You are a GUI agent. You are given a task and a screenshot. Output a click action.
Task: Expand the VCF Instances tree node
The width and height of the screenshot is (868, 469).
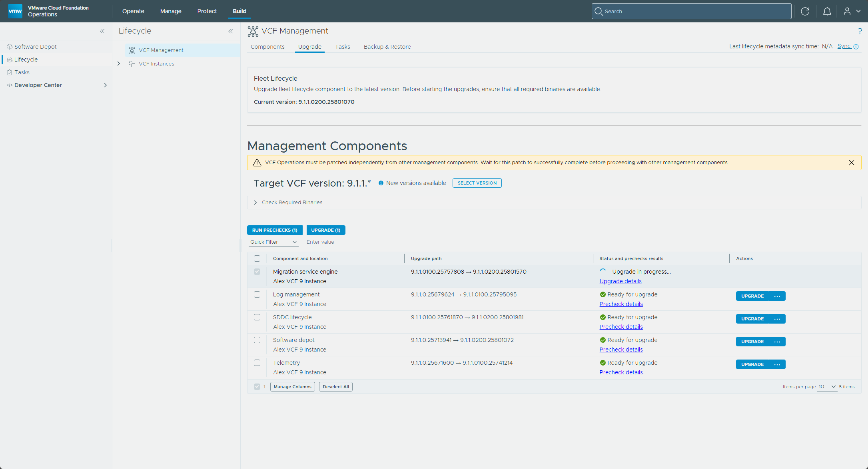point(119,64)
